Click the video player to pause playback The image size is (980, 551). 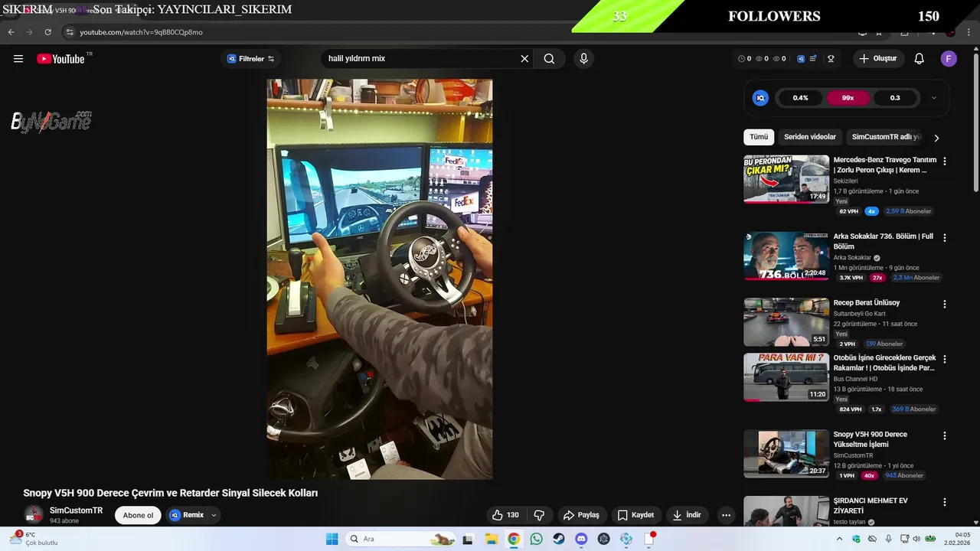pos(379,279)
